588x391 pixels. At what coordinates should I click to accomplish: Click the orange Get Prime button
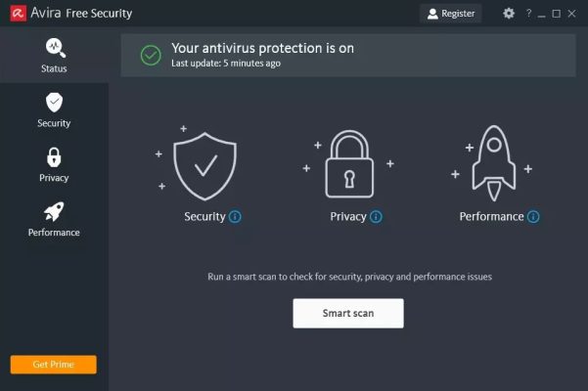pos(54,365)
